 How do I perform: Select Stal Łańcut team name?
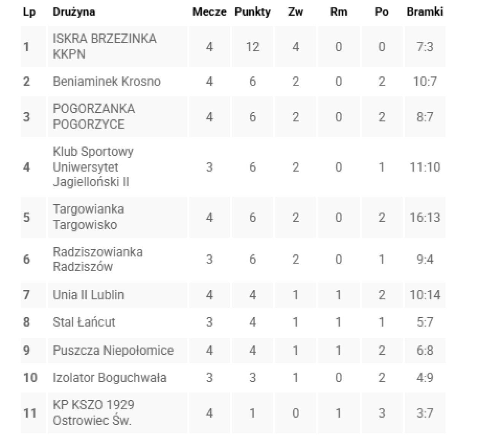coord(84,322)
